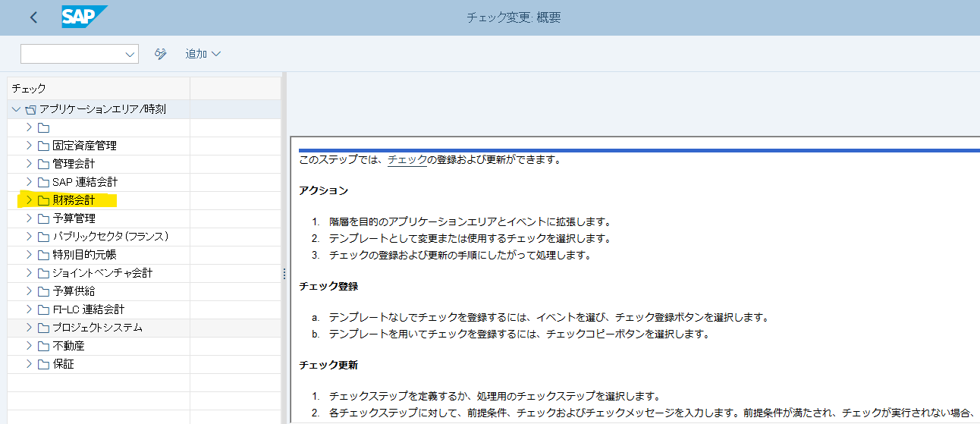980x424 pixels.
Task: Click the panel splitter drag handle
Action: [x=284, y=273]
